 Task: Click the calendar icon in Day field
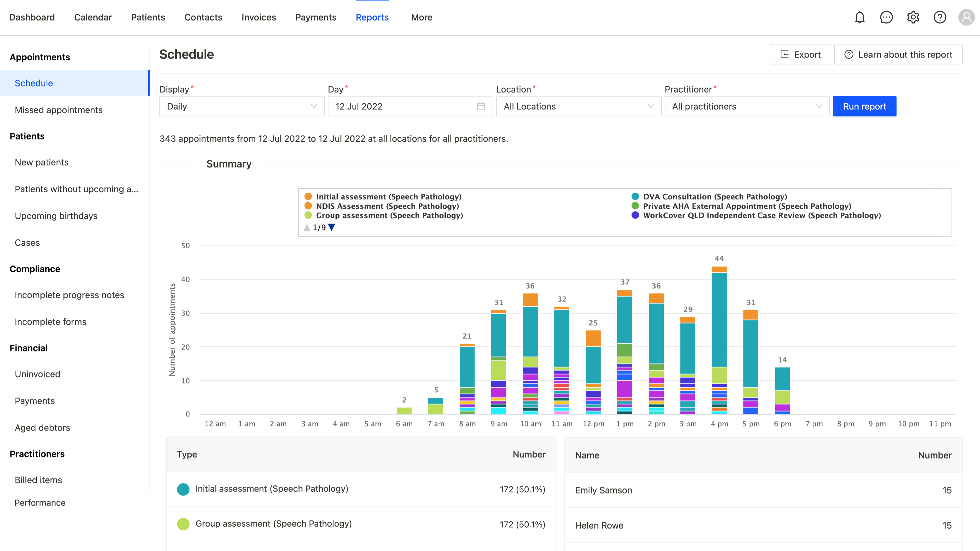[481, 106]
